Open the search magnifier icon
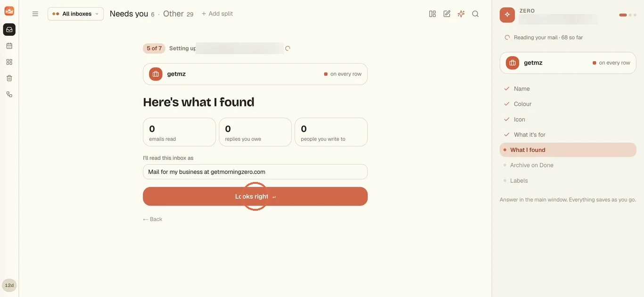This screenshot has height=297, width=644. (x=475, y=14)
